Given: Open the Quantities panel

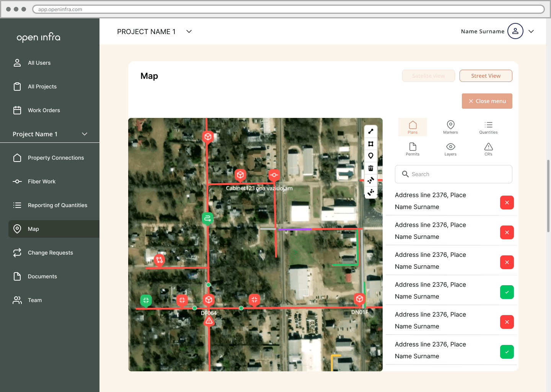Looking at the screenshot, I should coord(488,127).
